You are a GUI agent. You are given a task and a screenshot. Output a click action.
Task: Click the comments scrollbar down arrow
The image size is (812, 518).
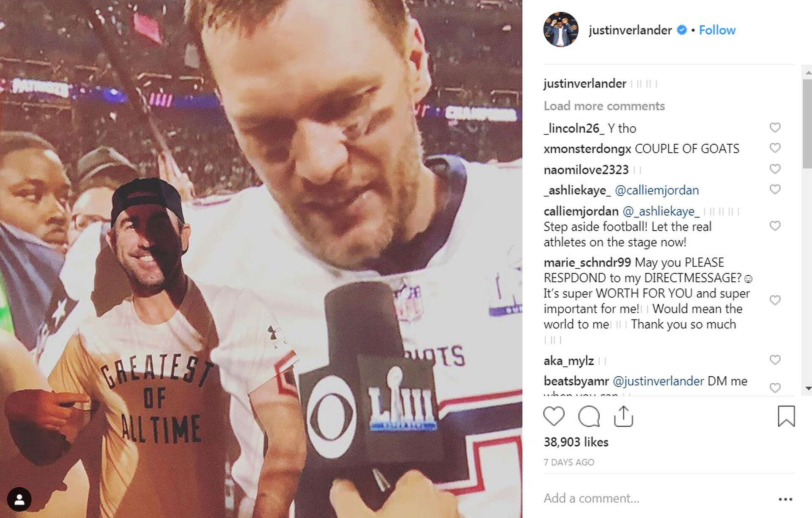point(808,388)
